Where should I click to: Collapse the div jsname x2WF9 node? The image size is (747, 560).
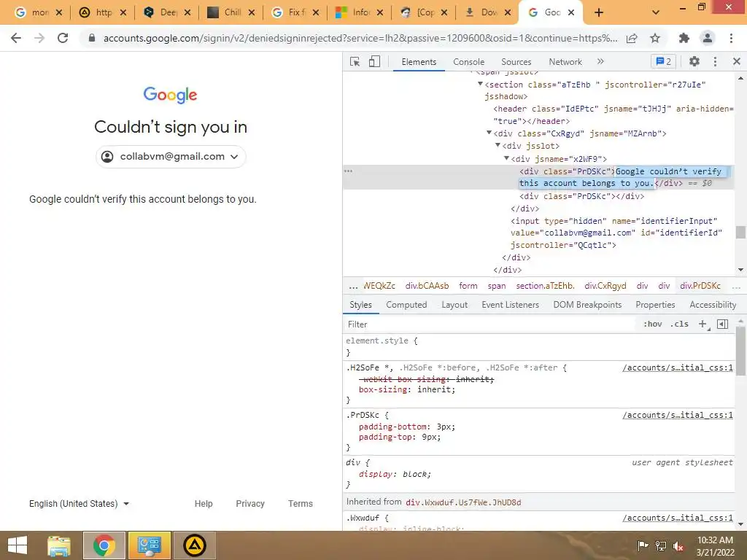506,158
